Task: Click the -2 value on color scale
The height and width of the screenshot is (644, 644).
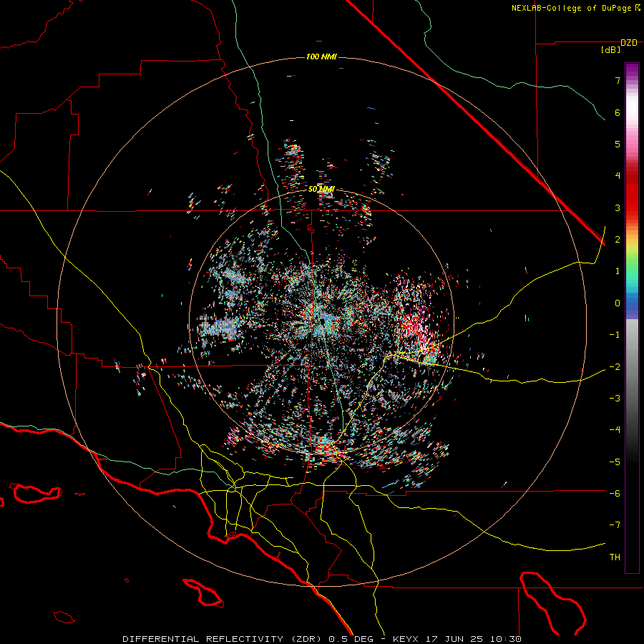Action: pyautogui.click(x=615, y=367)
